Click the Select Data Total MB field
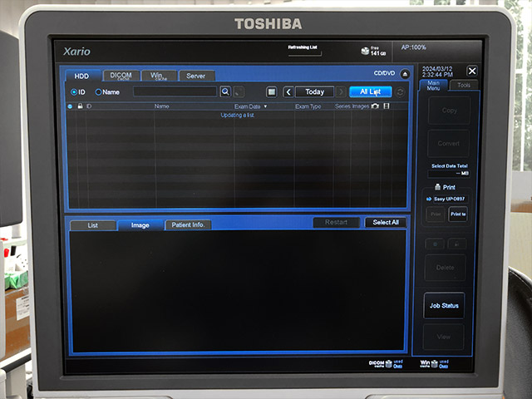Image resolution: width=532 pixels, height=399 pixels. coord(449,174)
